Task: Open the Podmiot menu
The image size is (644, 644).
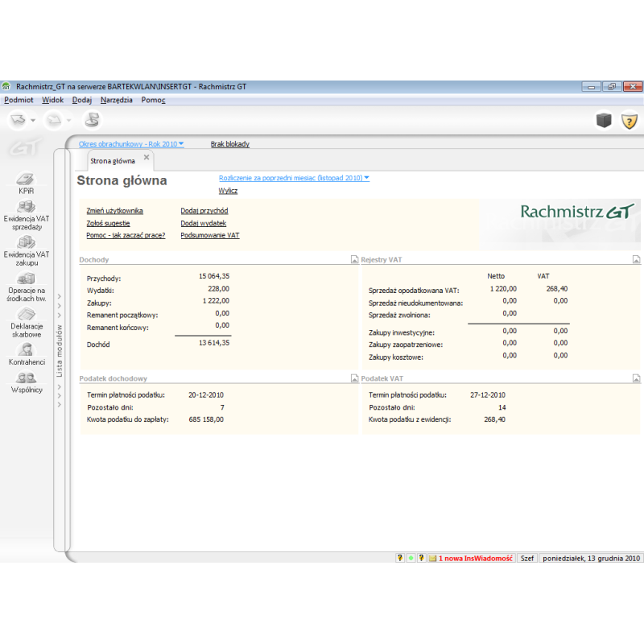Action: click(19, 100)
